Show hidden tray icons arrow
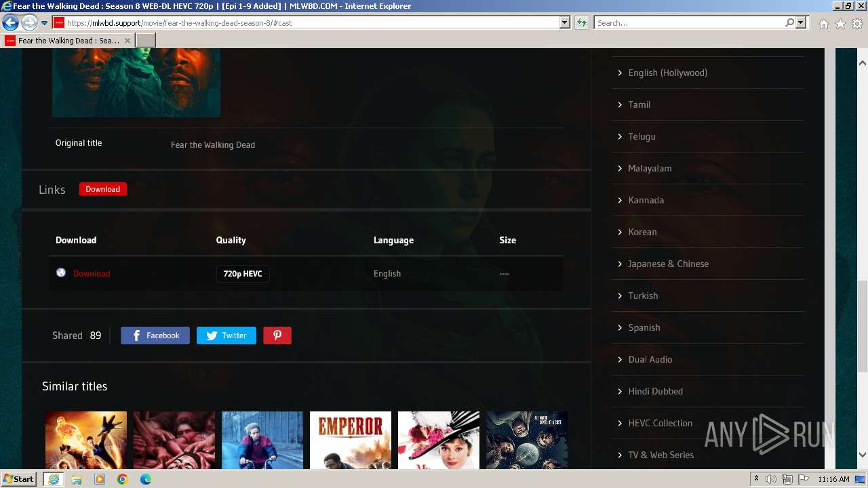Viewport: 868px width, 488px height. [757, 479]
